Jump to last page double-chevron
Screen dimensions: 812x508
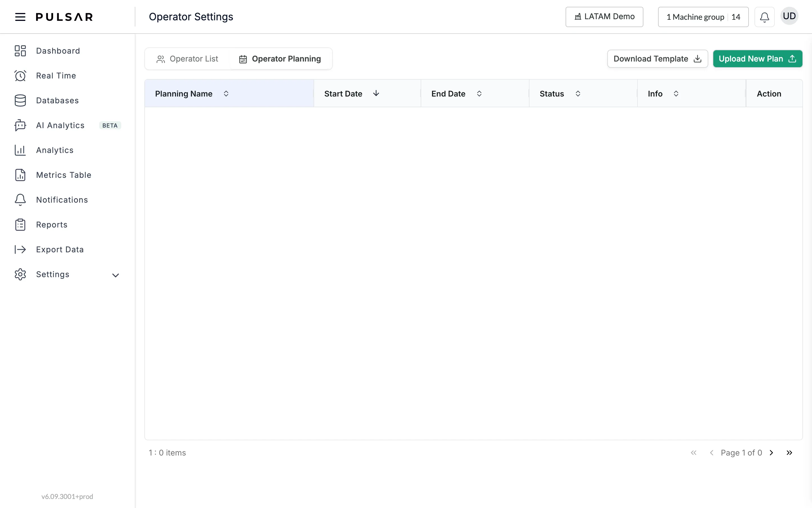(789, 453)
